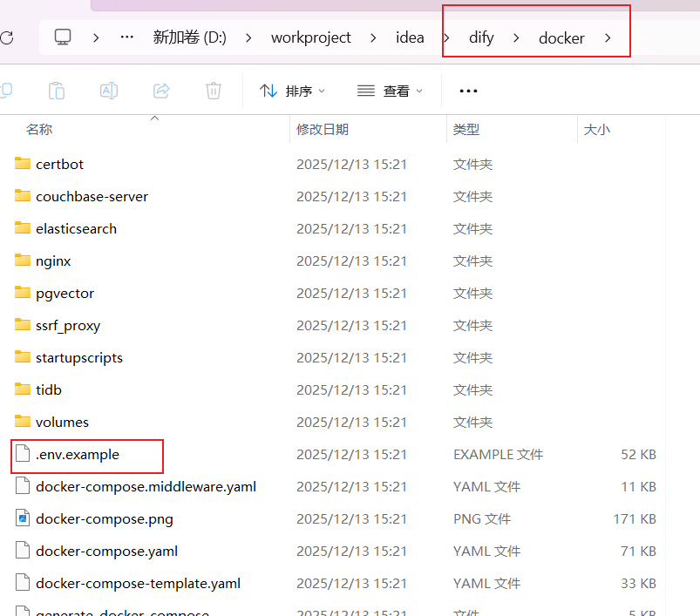Click the couchbase-server folder name
The height and width of the screenshot is (616, 700).
[x=92, y=196]
